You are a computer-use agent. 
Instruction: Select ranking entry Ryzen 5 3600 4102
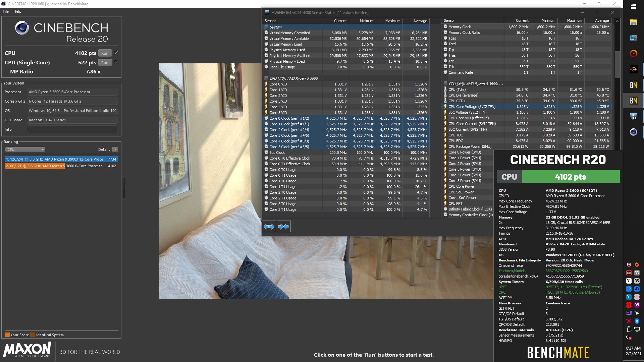[x=61, y=166]
